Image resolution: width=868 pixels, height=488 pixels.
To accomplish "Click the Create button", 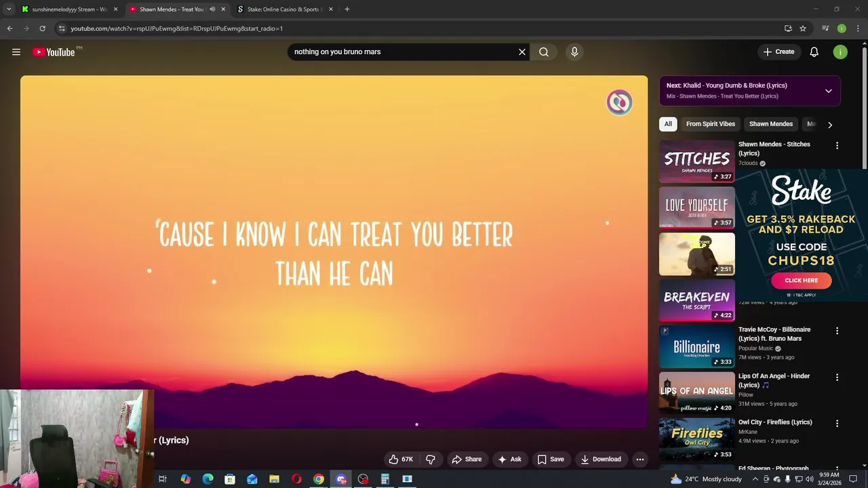I will click(778, 52).
